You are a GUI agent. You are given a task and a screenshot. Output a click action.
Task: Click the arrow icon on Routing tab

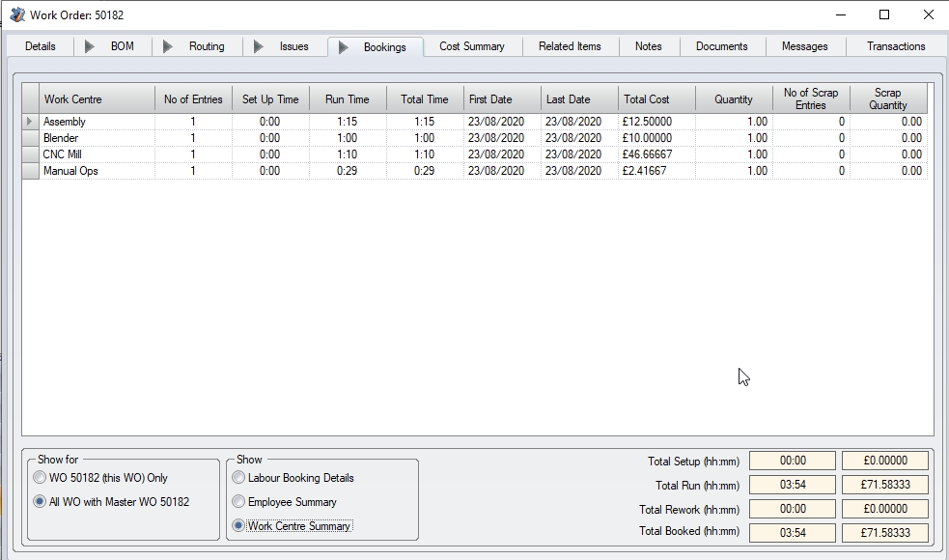point(168,46)
